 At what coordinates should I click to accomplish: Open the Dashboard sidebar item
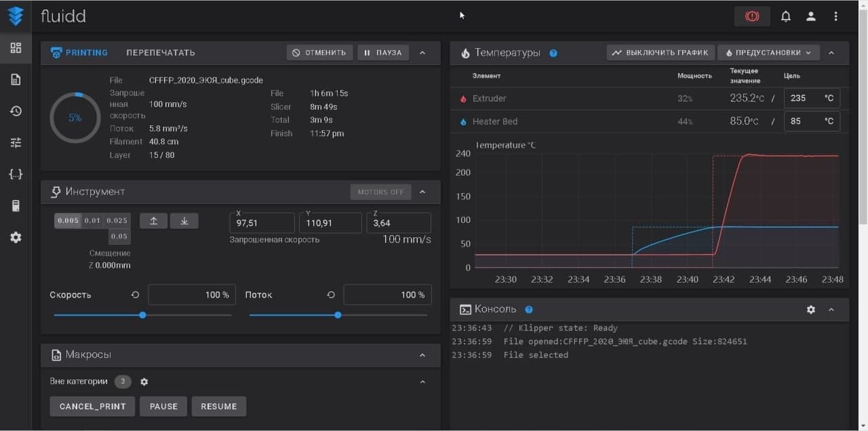[16, 48]
